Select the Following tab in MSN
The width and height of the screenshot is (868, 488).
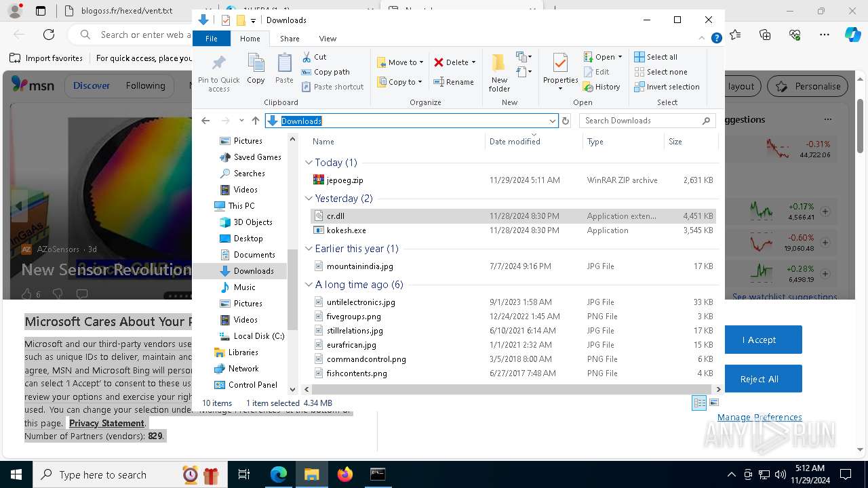point(145,85)
